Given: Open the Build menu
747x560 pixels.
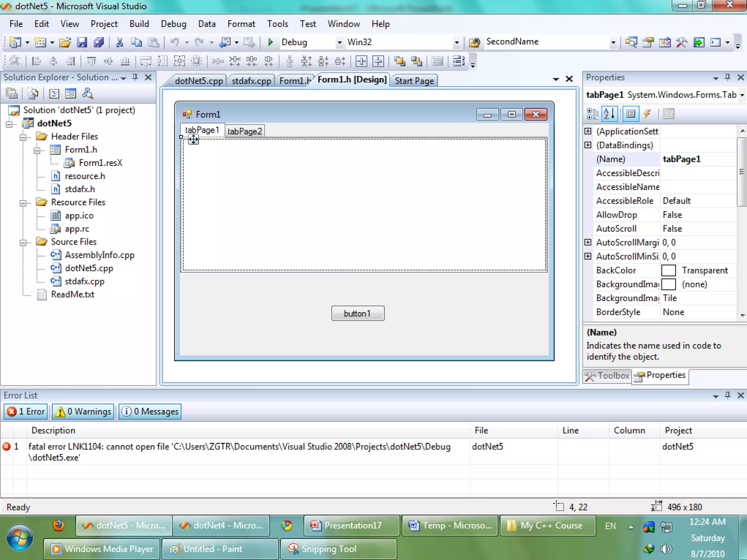Looking at the screenshot, I should click(139, 24).
